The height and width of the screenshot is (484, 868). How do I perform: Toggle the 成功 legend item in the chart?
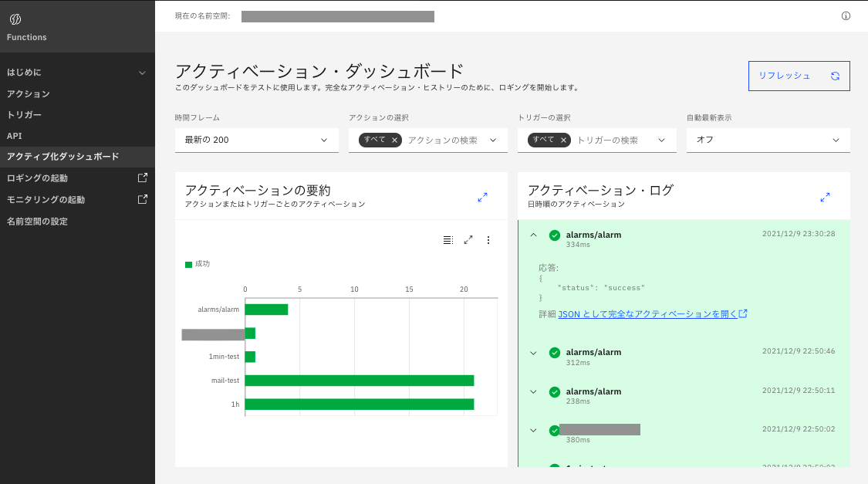click(198, 264)
